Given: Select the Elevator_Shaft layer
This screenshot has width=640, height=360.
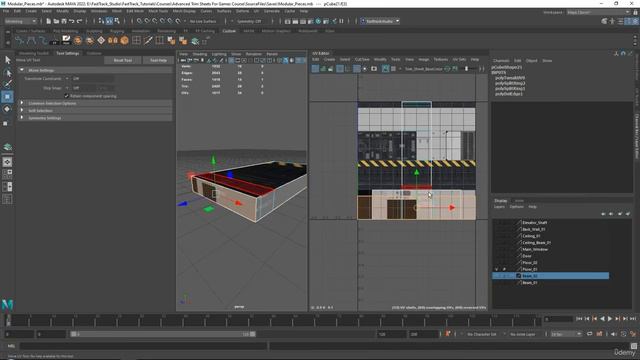Looking at the screenshot, I should tap(534, 223).
